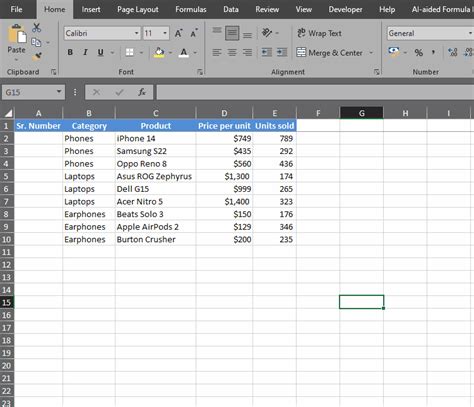The image size is (474, 407).
Task: Click inside the formula bar input
Action: point(315,92)
